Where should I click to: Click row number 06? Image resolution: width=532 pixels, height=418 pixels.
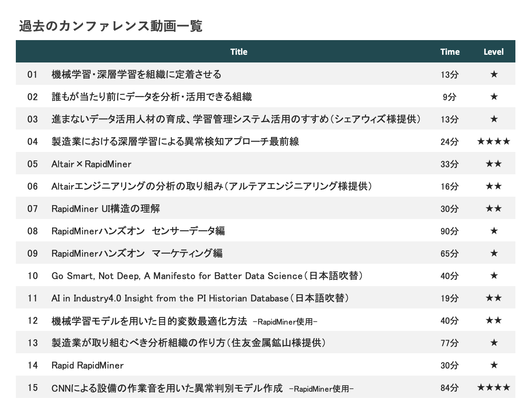click(x=33, y=186)
